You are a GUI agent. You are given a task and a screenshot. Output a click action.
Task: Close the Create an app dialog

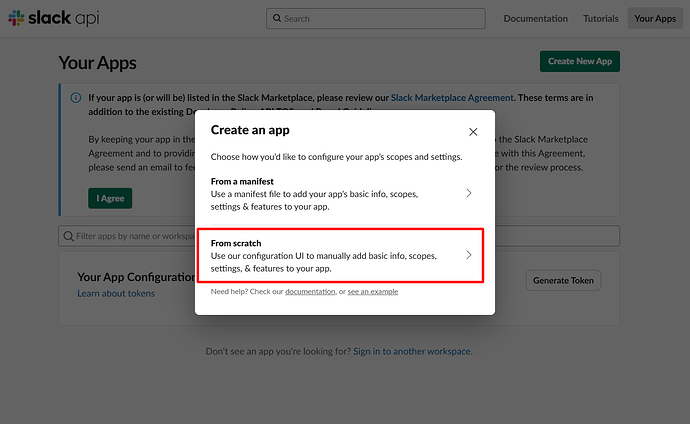coord(473,132)
